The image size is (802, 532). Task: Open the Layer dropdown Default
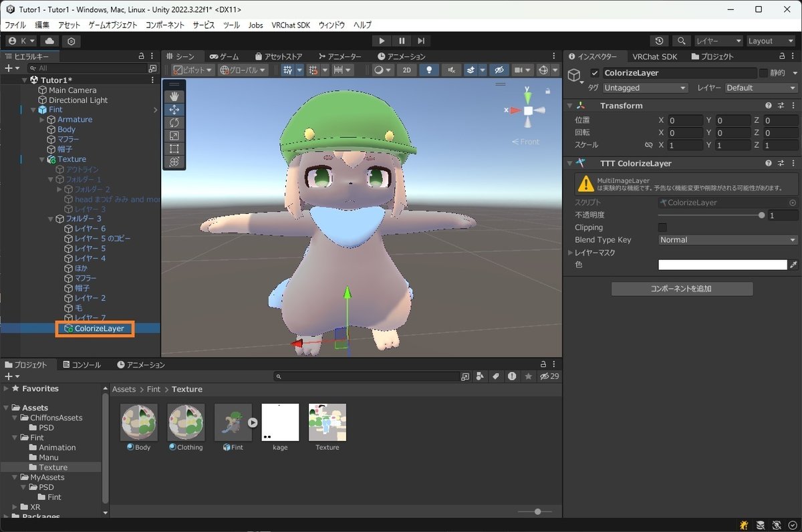coord(761,88)
